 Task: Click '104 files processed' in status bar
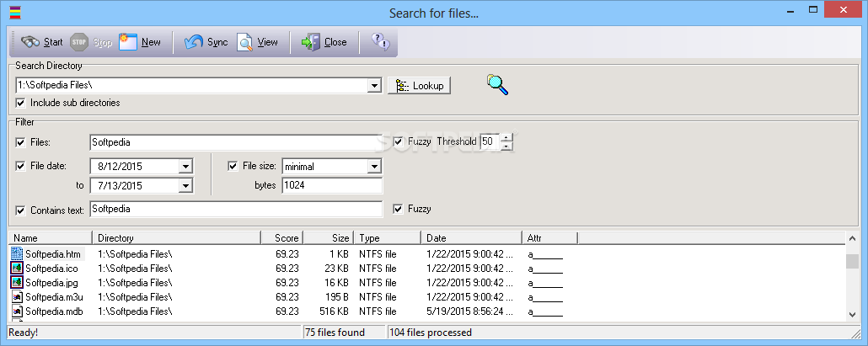point(431,333)
